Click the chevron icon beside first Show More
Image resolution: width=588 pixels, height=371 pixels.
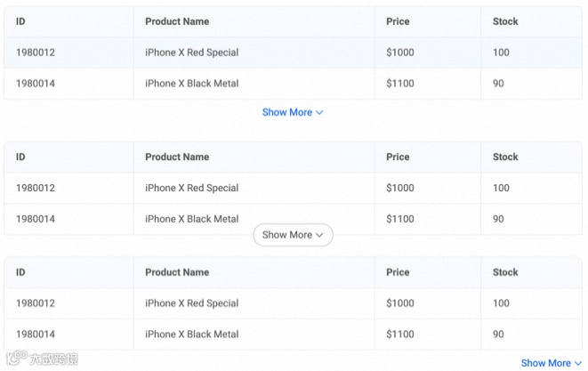click(319, 113)
